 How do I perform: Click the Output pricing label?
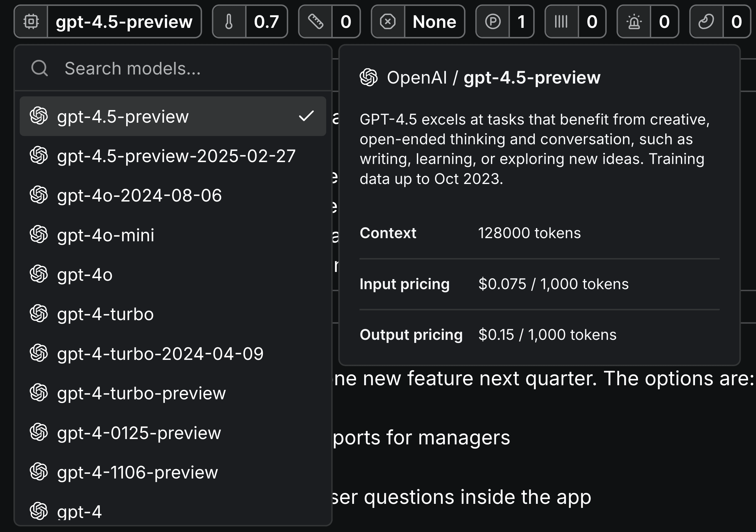(x=411, y=335)
